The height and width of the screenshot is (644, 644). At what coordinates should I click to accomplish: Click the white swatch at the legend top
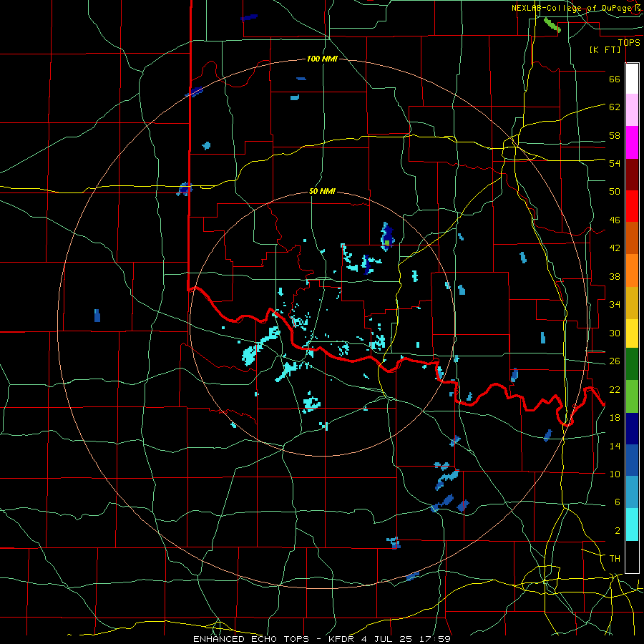pos(632,79)
